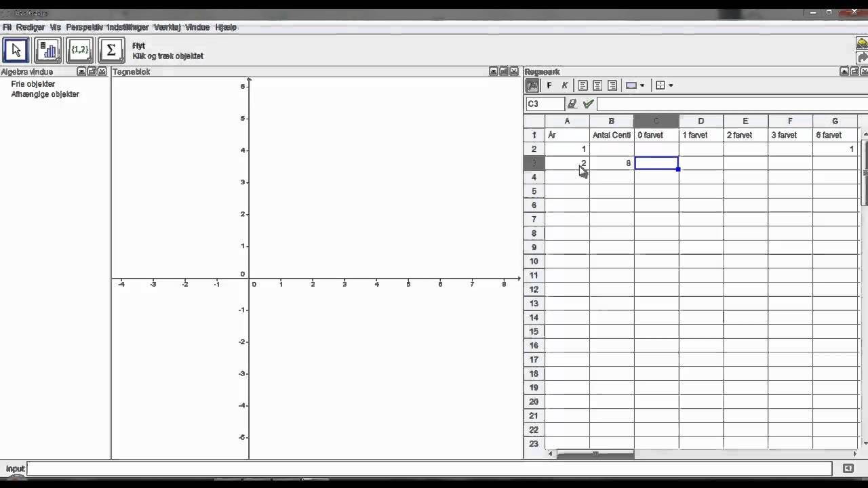Screen dimensions: 868x488
Task: Toggle the Regneark style bar icon
Action: pyautogui.click(x=532, y=85)
